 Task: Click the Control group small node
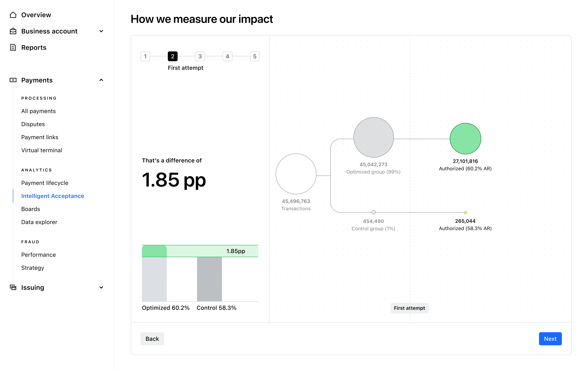(x=374, y=212)
